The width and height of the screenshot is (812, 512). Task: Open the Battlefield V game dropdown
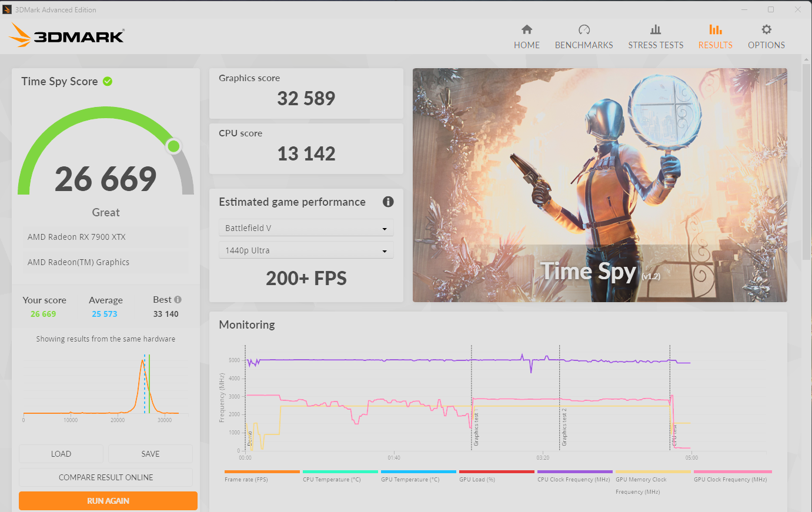pyautogui.click(x=306, y=228)
